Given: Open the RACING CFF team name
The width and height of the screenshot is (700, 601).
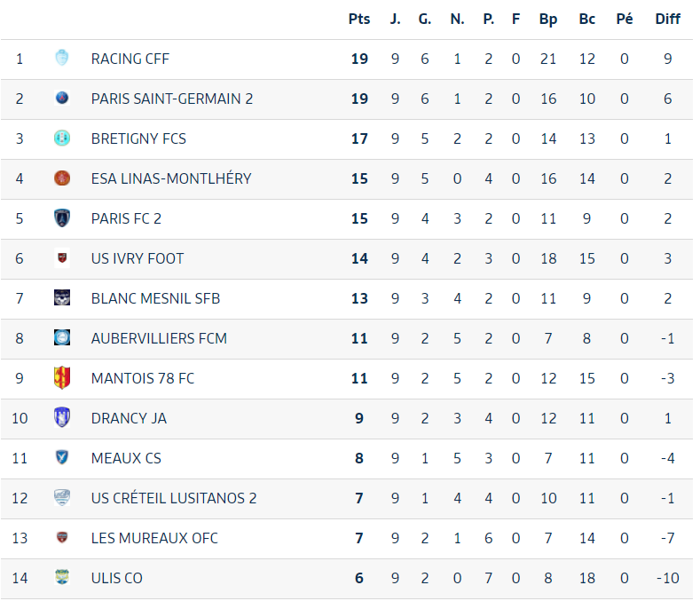Looking at the screenshot, I should pos(130,59).
